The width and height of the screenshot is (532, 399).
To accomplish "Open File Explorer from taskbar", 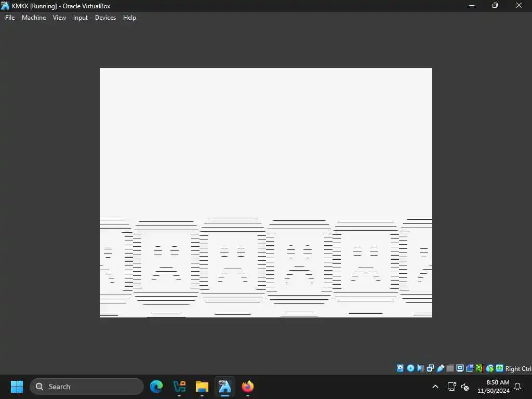I will pos(202,387).
